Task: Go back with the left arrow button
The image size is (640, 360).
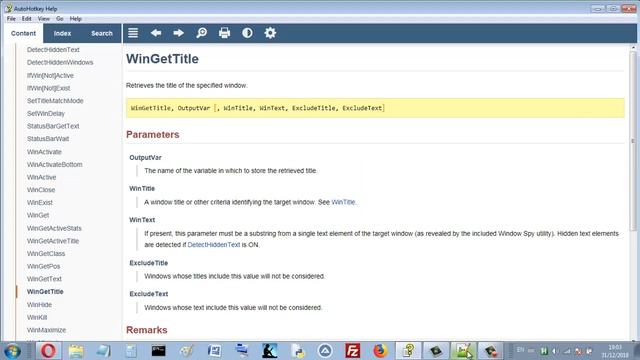Action: [x=156, y=33]
